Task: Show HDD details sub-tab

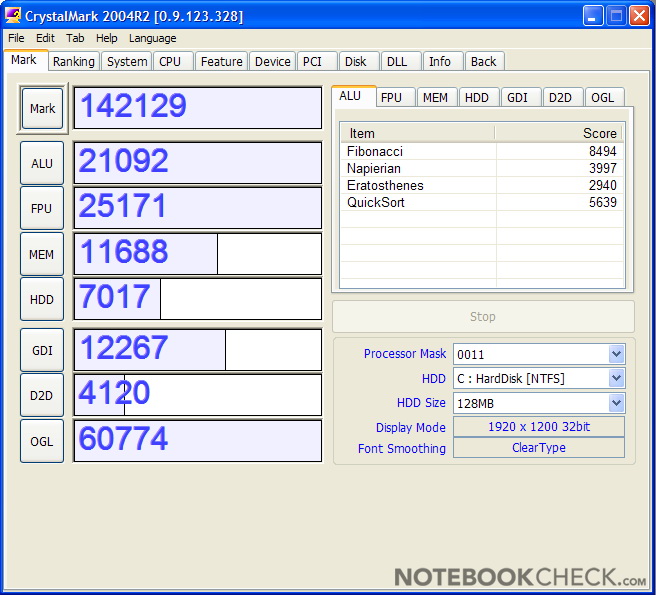Action: coord(479,97)
